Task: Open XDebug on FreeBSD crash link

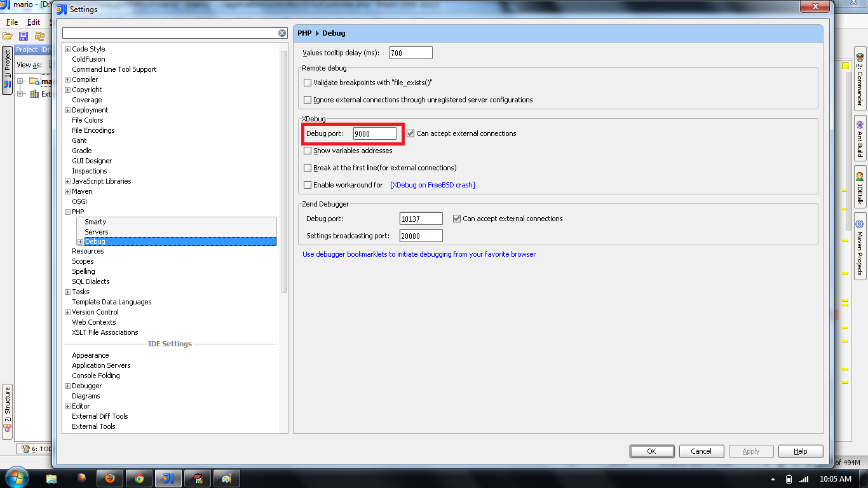Action: click(x=433, y=185)
